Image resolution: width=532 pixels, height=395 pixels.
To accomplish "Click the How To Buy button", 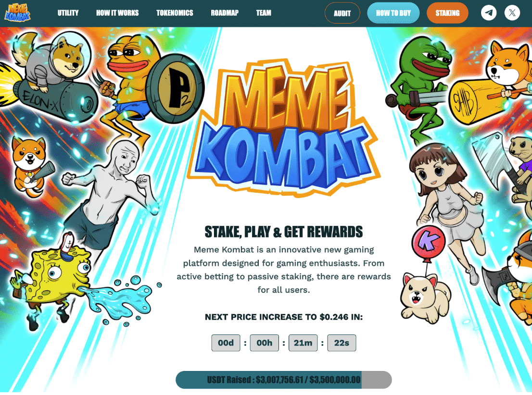I will click(x=393, y=13).
